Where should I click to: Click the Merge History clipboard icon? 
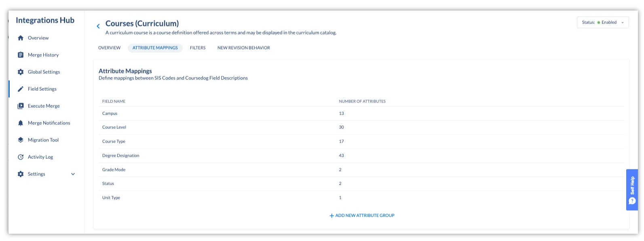[x=21, y=55]
